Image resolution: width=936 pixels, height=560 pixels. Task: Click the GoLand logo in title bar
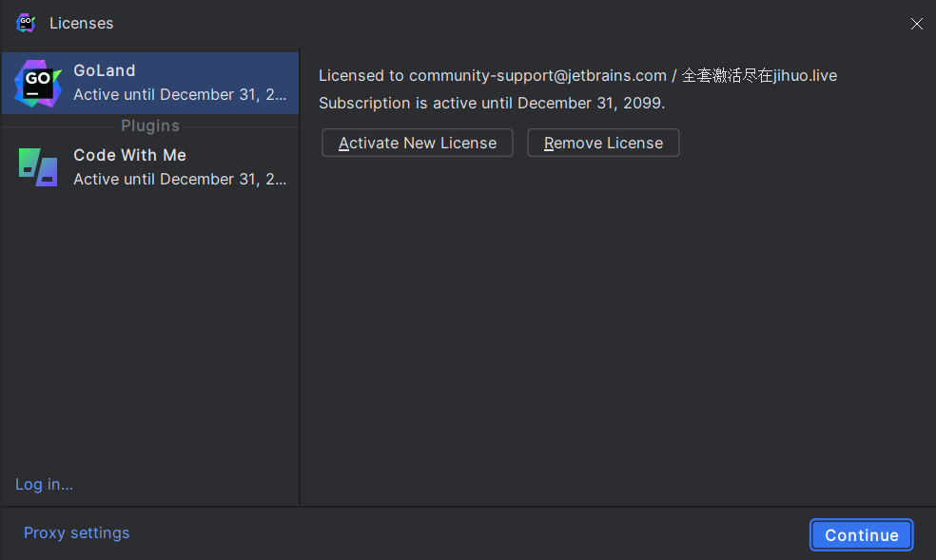pos(26,23)
